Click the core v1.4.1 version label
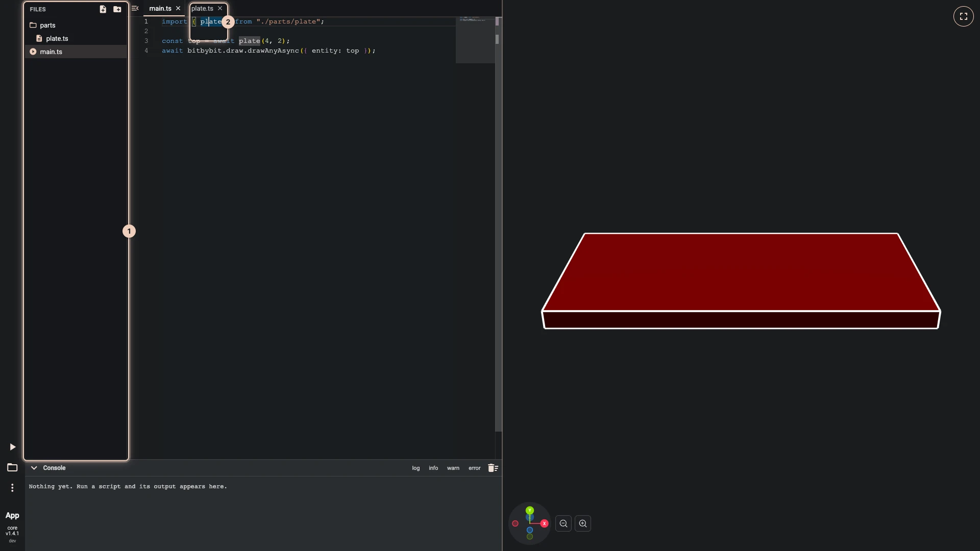This screenshot has height=551, width=980. coord(12,531)
